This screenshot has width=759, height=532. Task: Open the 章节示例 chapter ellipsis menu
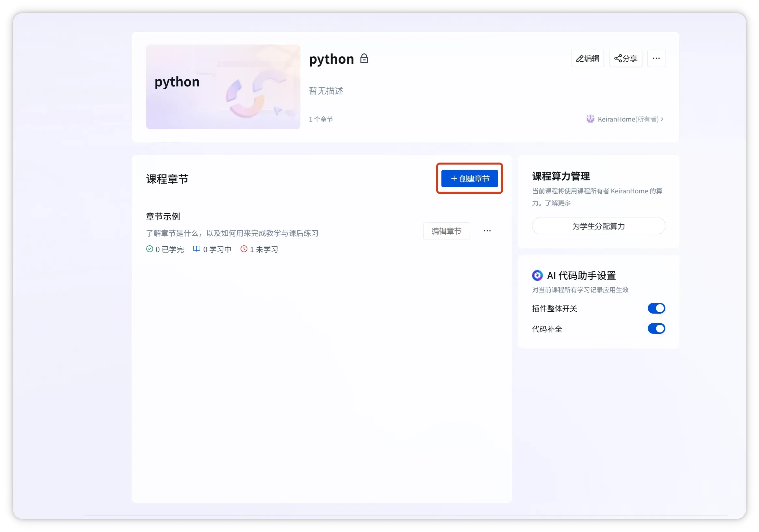click(x=487, y=231)
